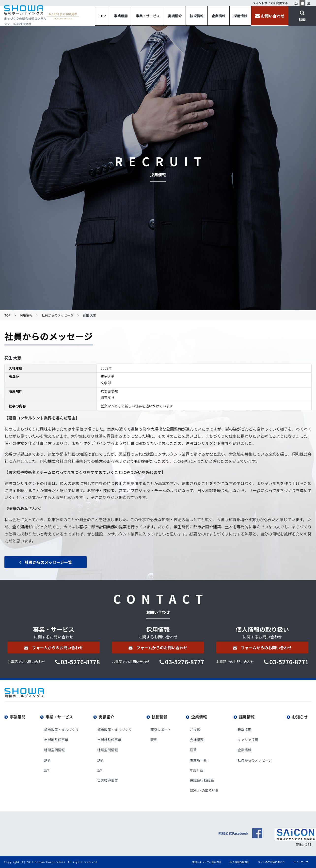Select the 明治大学 school text
The image size is (316, 868).
point(107,377)
